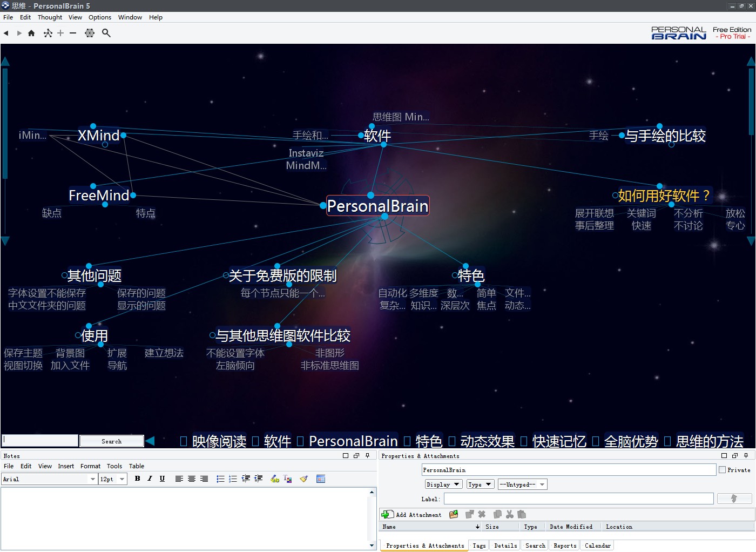This screenshot has height=552, width=756.
Task: Apply italic formatting in Notes
Action: (x=150, y=479)
